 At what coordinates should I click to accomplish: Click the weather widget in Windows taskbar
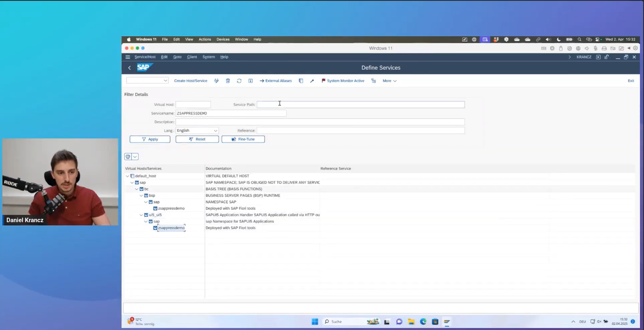141,322
